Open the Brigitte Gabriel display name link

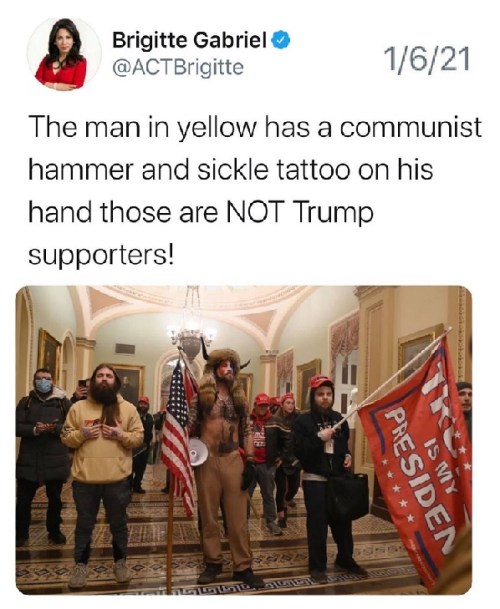(189, 40)
